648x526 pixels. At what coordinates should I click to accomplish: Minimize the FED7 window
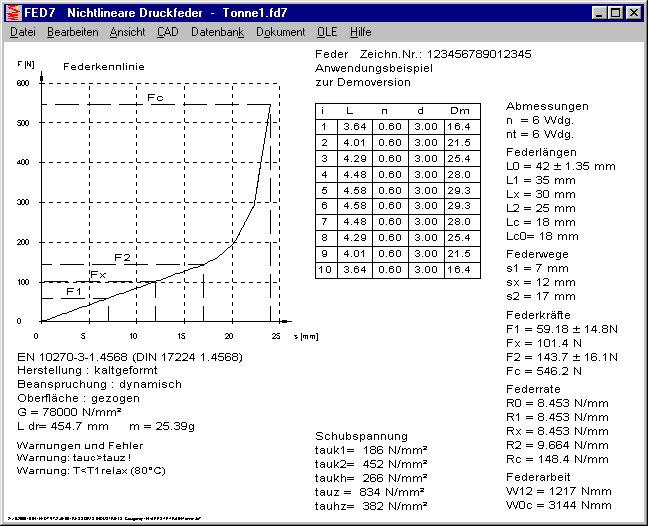597,12
